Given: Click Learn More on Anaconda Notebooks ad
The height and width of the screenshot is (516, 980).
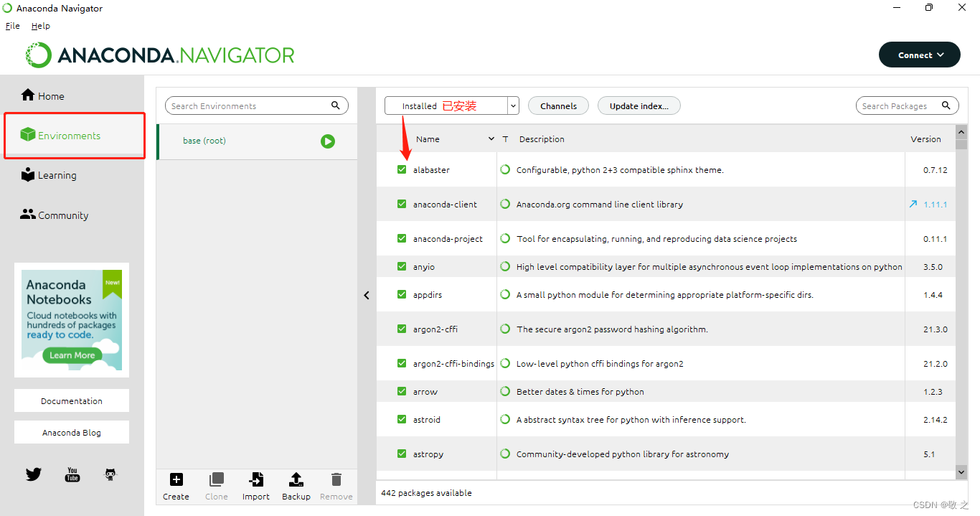Looking at the screenshot, I should (72, 355).
